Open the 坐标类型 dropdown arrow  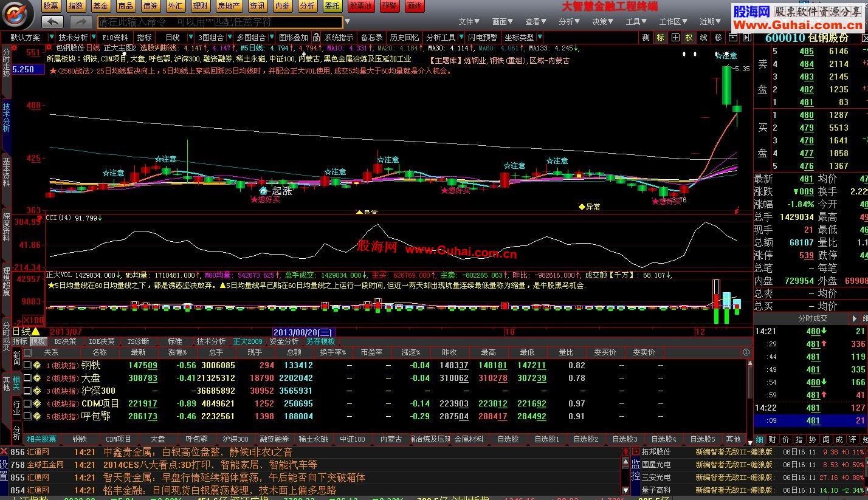pos(539,38)
